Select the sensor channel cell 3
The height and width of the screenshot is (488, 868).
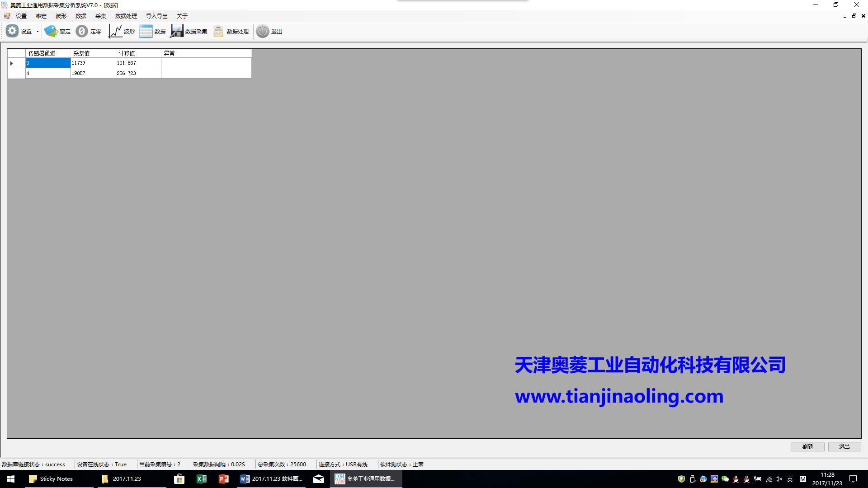48,63
